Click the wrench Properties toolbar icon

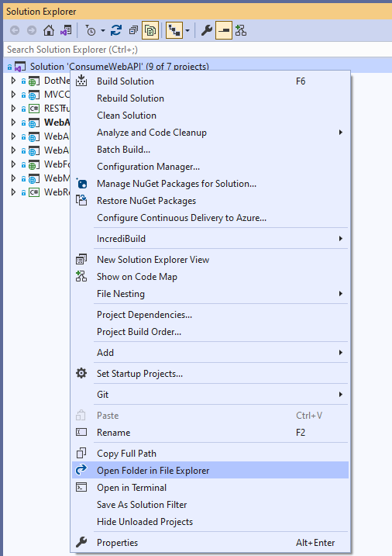[x=206, y=30]
